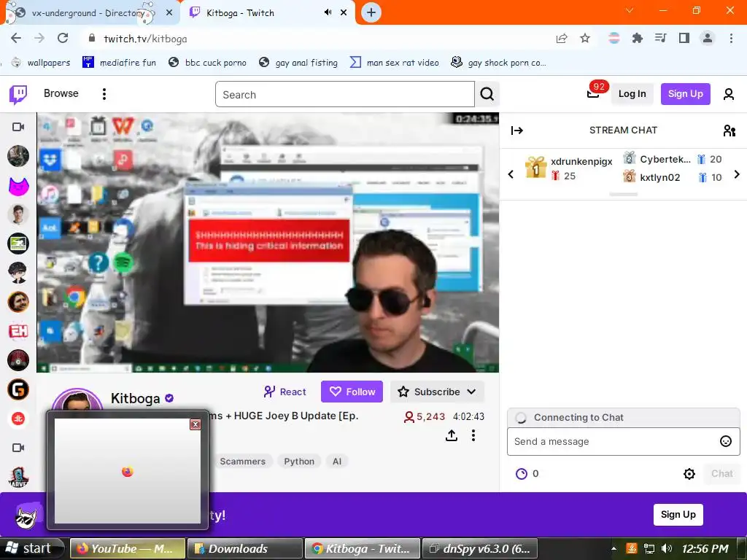747x560 pixels.
Task: Bookmark this page with star icon
Action: click(585, 38)
